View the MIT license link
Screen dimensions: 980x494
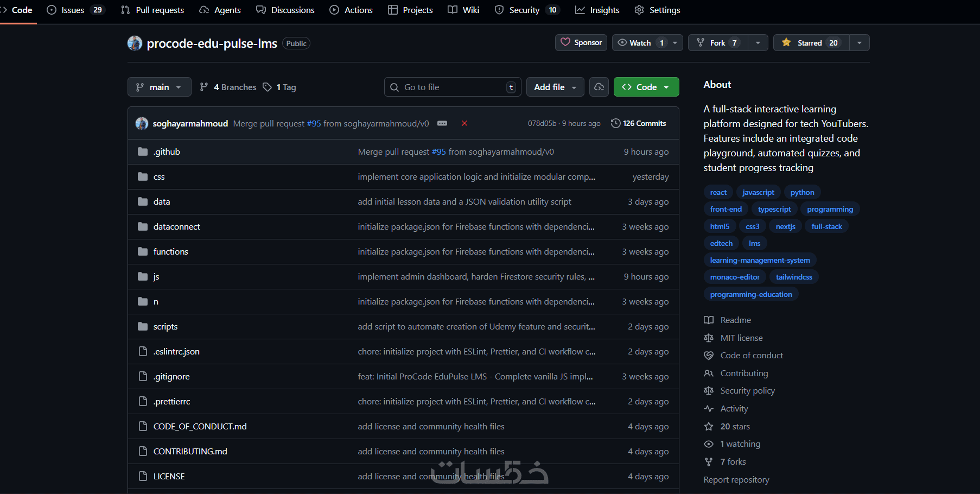(734, 338)
